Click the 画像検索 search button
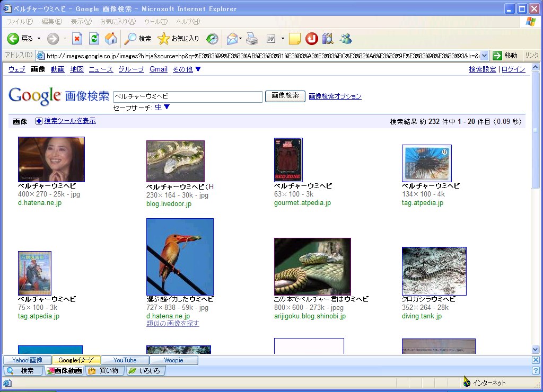 pyautogui.click(x=285, y=96)
